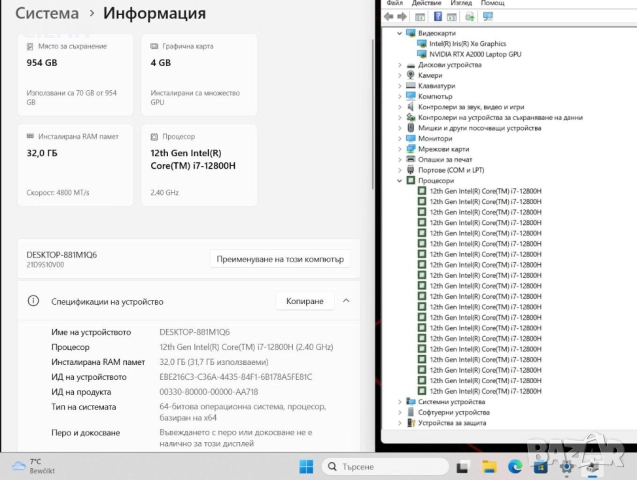Viewport: 637px width, 480px height.
Task: Go back to Система via breadcrumb
Action: [x=47, y=13]
